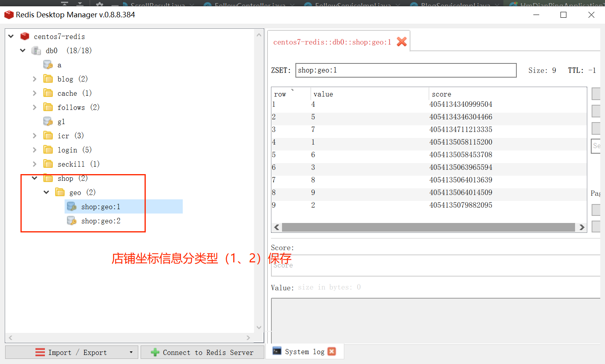Click Connect to Redis Server button
The height and width of the screenshot is (364, 605).
(202, 352)
